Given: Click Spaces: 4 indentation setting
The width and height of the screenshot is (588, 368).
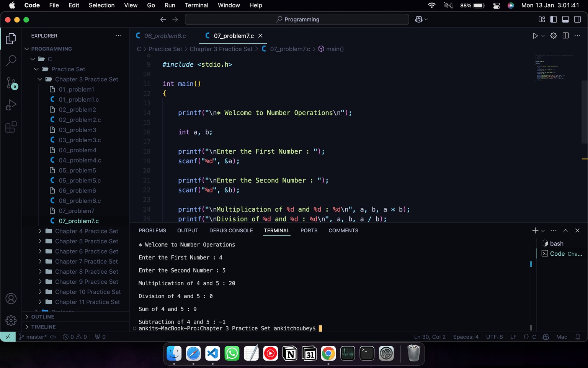Looking at the screenshot, I should coord(465,337).
